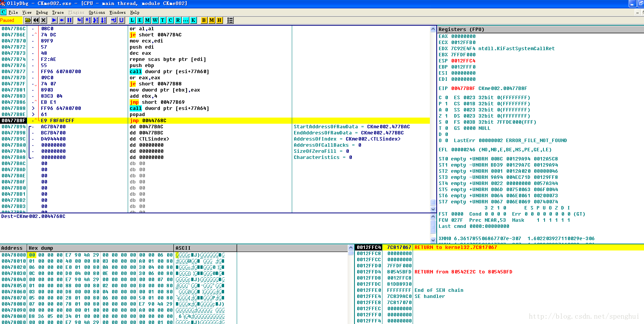Close the debugged program with X icon

pyautogui.click(x=44, y=20)
